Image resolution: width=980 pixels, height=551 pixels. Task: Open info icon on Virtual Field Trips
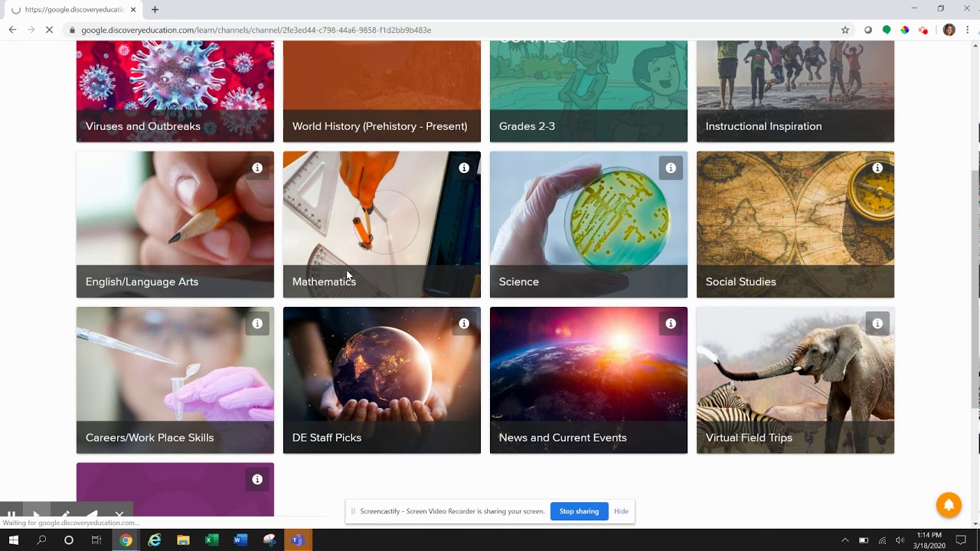click(877, 324)
